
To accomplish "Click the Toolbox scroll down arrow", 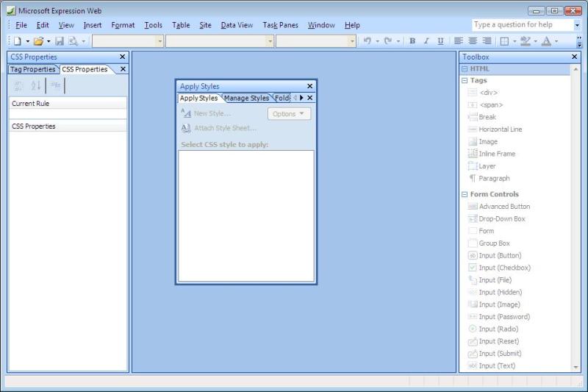I will tap(576, 367).
